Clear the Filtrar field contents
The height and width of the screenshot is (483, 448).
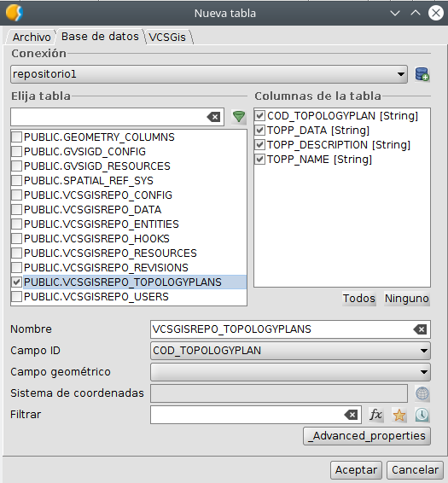[x=351, y=415]
